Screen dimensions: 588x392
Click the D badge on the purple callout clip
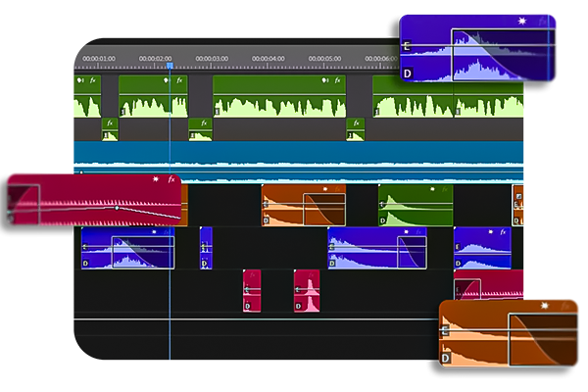tap(408, 73)
